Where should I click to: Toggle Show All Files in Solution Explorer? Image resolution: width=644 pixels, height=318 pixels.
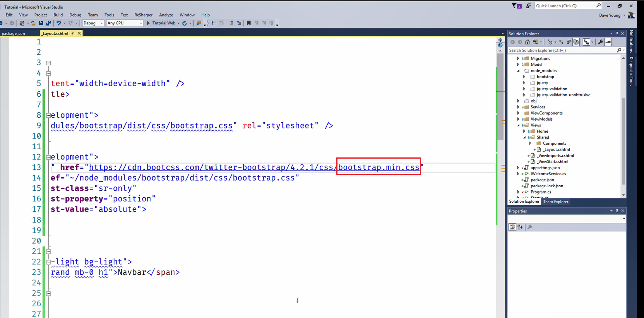click(x=576, y=42)
